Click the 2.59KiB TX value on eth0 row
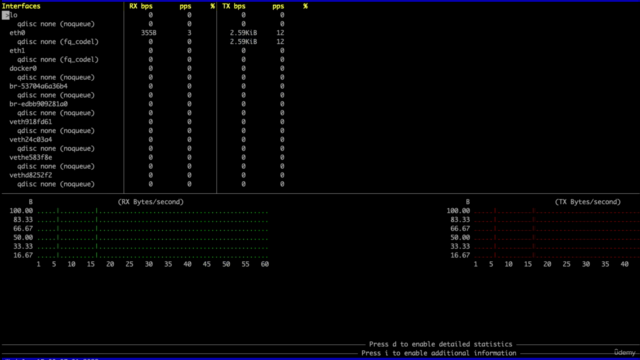Viewport: 640px width, 360px height. click(243, 33)
